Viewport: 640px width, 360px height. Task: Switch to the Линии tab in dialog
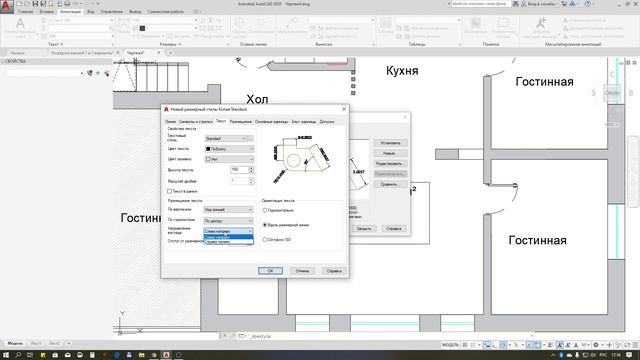coord(170,122)
